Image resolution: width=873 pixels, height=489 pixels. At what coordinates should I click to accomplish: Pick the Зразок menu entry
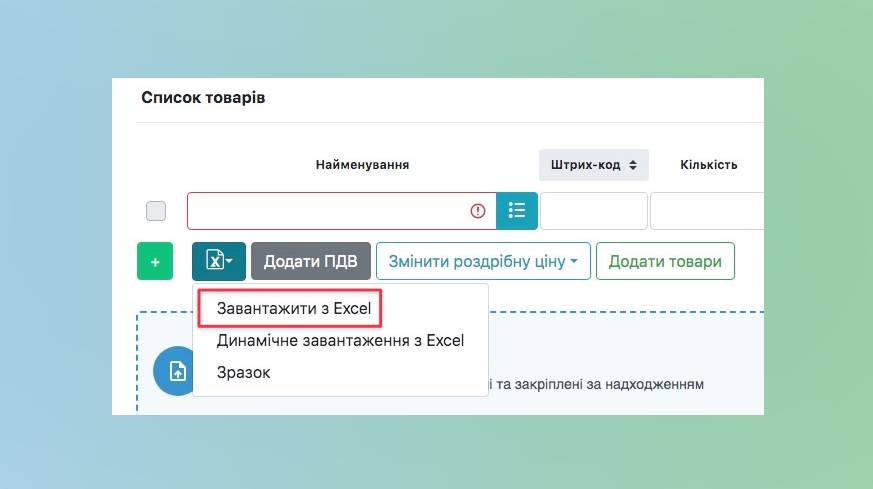click(x=243, y=372)
